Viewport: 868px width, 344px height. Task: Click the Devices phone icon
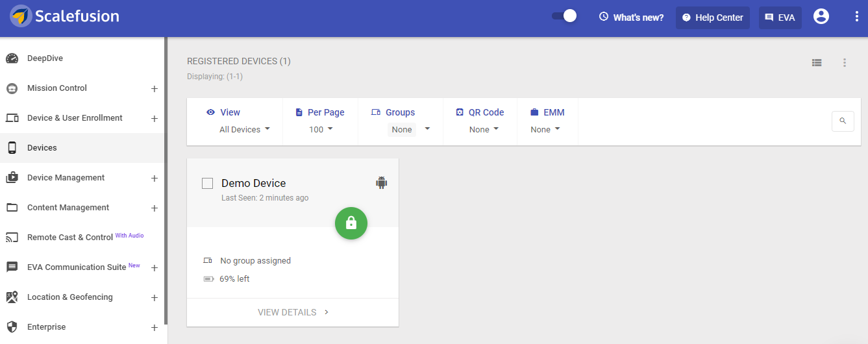[12, 148]
